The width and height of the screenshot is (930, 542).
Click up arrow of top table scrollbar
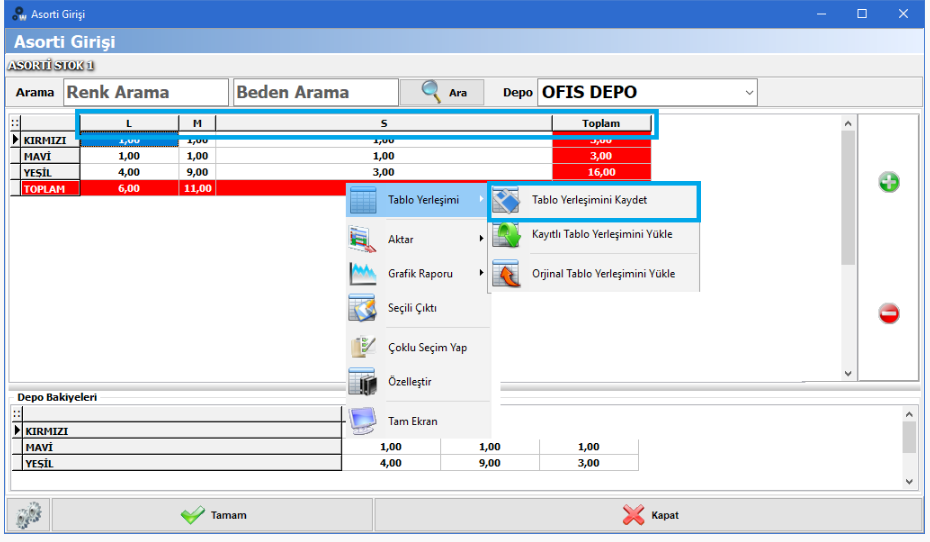(848, 123)
